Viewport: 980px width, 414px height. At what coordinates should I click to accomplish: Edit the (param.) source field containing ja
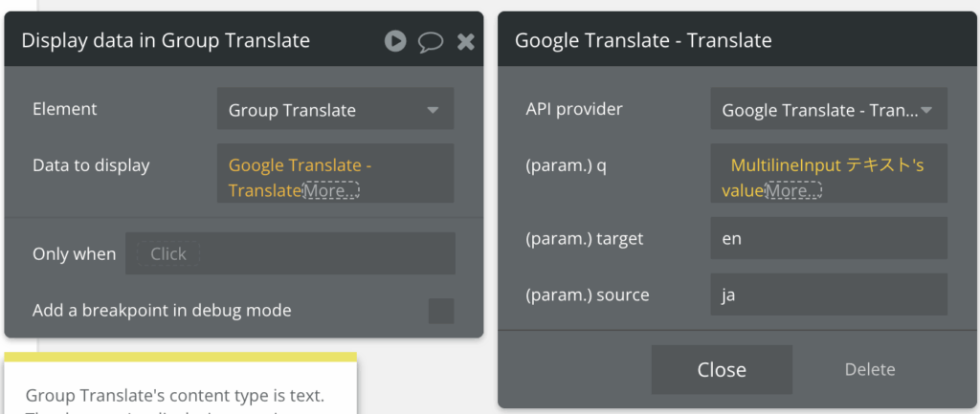pos(829,294)
